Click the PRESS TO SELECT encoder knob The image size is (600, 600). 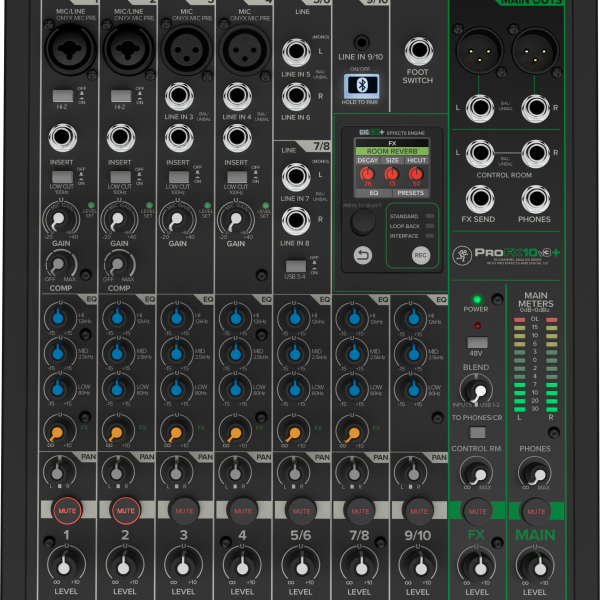point(363,222)
